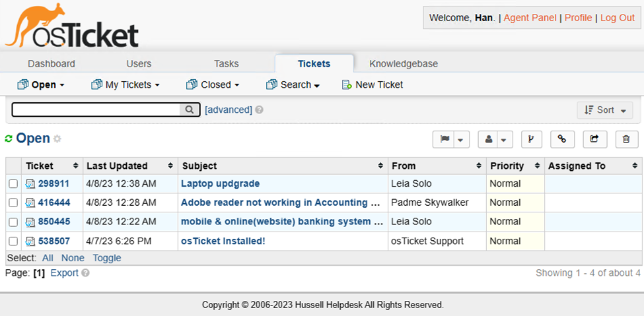
Task: Select the Tickets tab
Action: click(314, 63)
